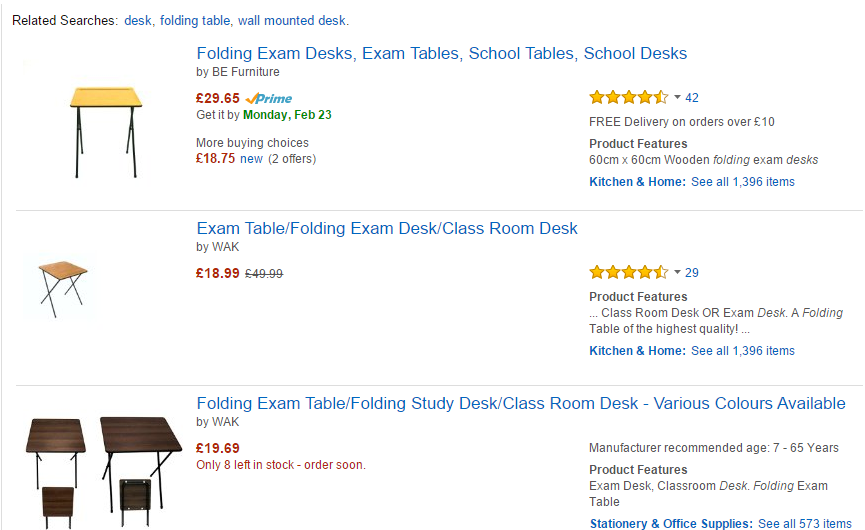
Task: Open yellow folding exam desk thumbnail
Action: 106,131
